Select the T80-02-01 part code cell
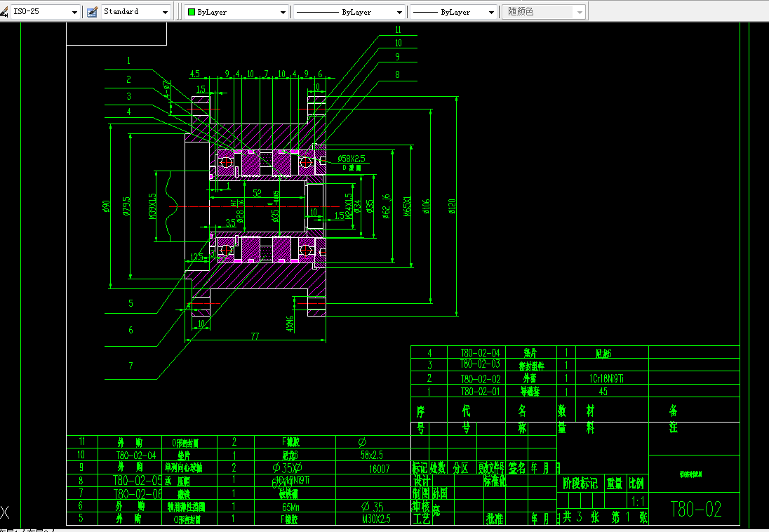The height and width of the screenshot is (532, 769). [x=480, y=392]
